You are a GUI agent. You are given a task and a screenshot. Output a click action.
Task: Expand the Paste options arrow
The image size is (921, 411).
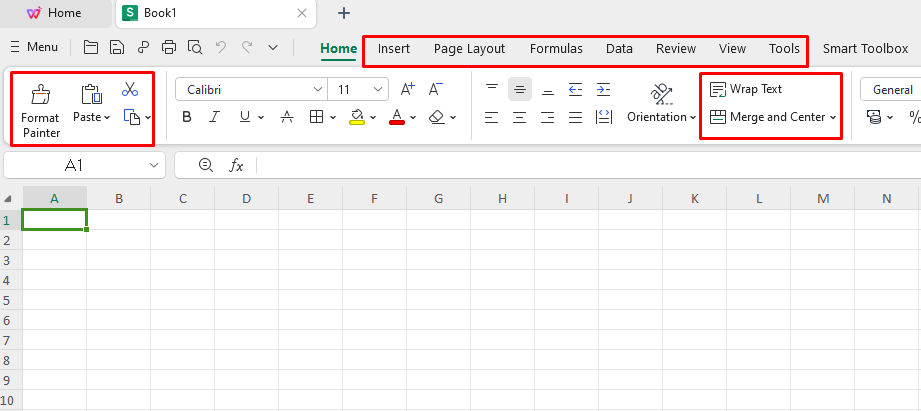107,117
